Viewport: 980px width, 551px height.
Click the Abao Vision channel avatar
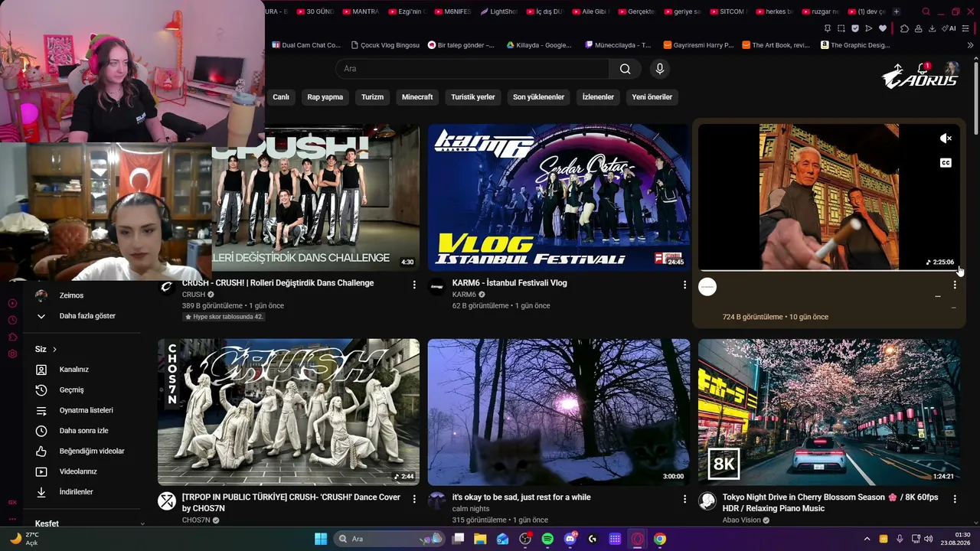coord(707,501)
